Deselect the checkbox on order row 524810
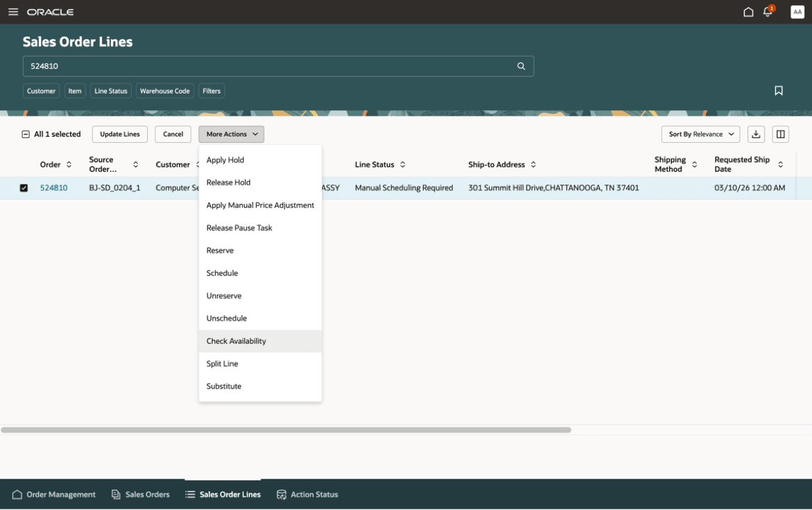Image resolution: width=812 pixels, height=510 pixels. pyautogui.click(x=24, y=187)
